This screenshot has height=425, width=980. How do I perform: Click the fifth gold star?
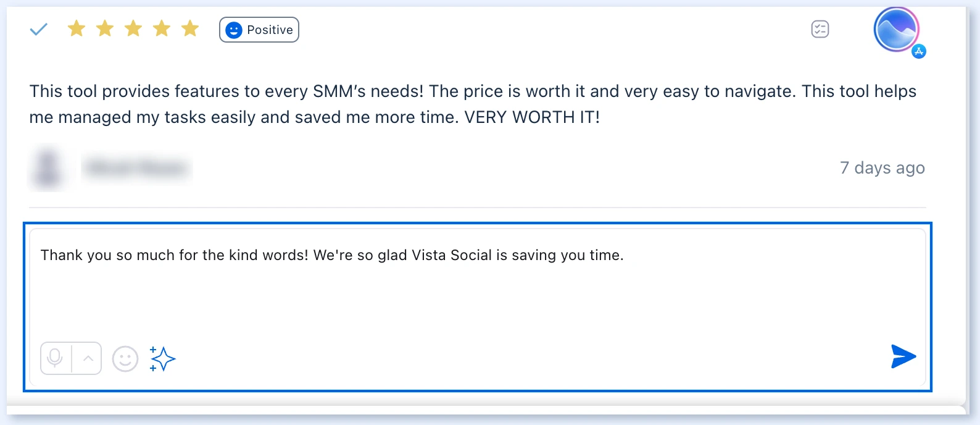190,28
